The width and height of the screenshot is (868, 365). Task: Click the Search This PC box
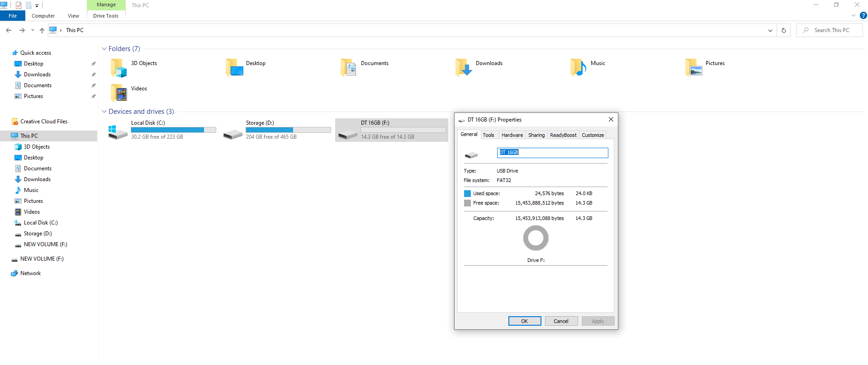(830, 30)
